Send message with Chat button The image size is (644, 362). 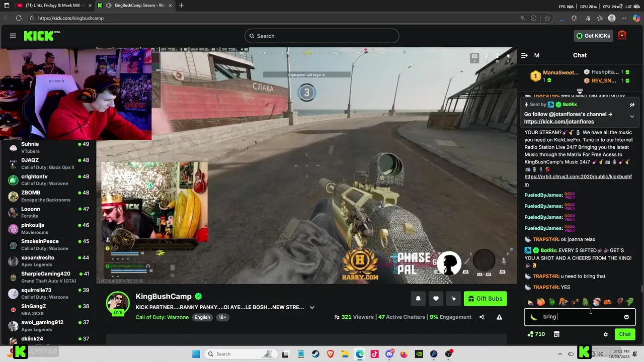tap(625, 334)
